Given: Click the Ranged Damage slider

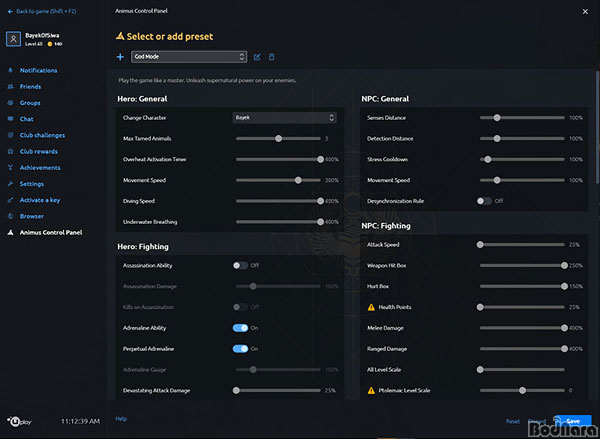Looking at the screenshot, I should (522, 349).
